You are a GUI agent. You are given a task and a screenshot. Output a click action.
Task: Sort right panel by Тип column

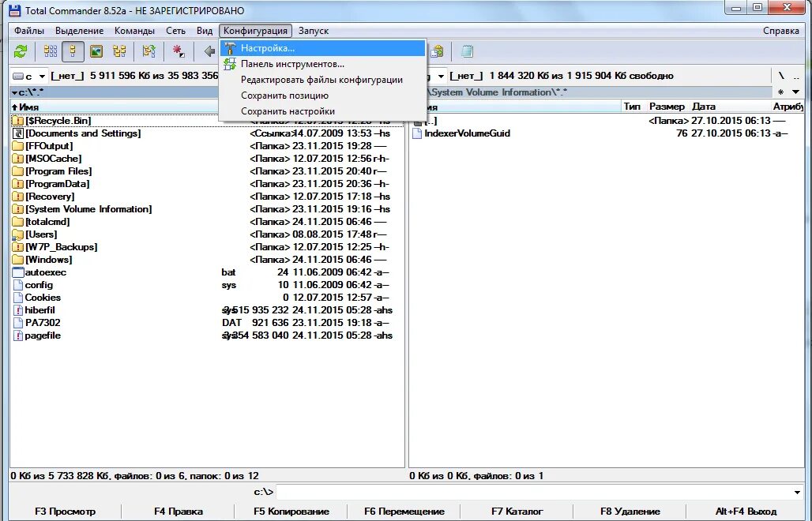point(633,107)
